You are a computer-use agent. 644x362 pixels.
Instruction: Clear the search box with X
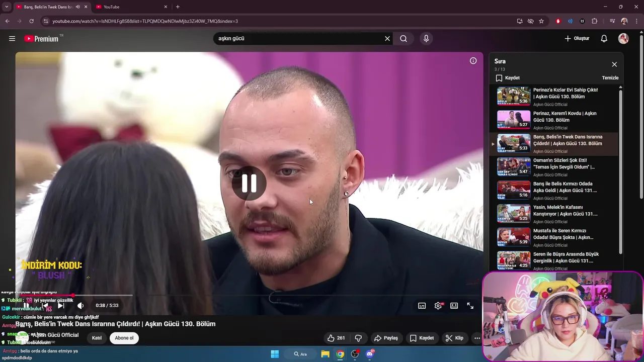pos(387,39)
